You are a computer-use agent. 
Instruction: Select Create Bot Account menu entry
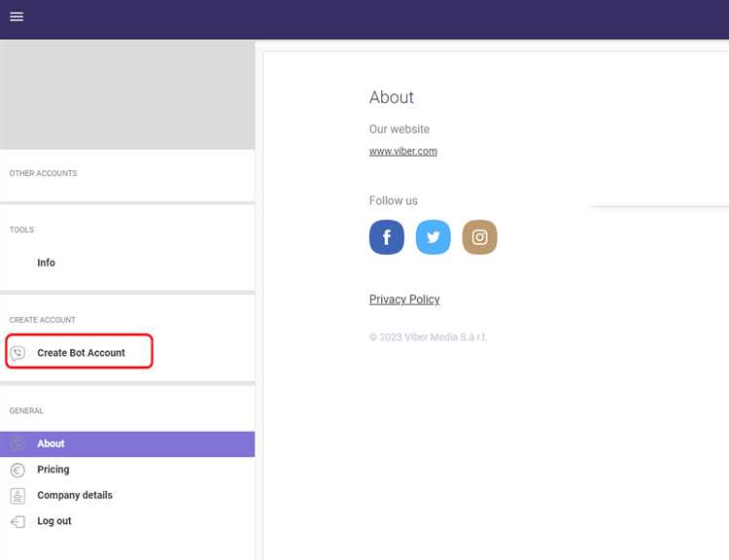click(x=79, y=351)
